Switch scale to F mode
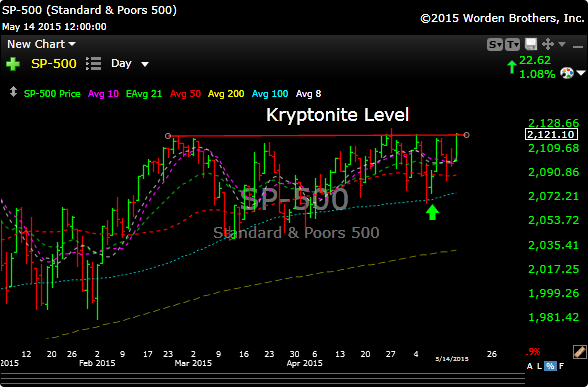Image resolution: width=588 pixels, height=387 pixels. (x=561, y=366)
